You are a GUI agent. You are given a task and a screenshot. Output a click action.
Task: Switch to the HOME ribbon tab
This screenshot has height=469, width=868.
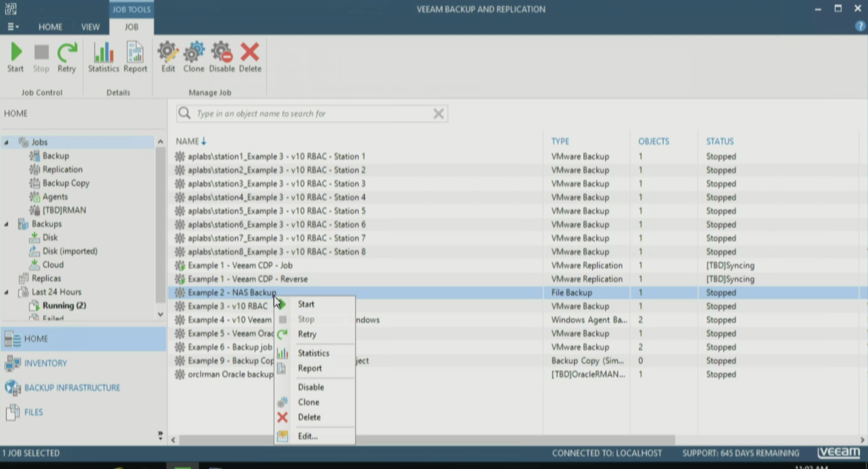point(51,27)
